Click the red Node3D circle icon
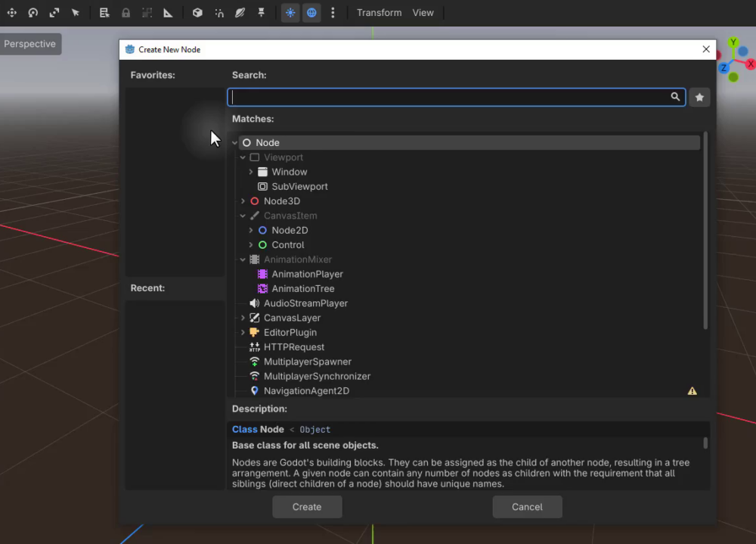Screen dimensions: 756x544 click(x=255, y=201)
